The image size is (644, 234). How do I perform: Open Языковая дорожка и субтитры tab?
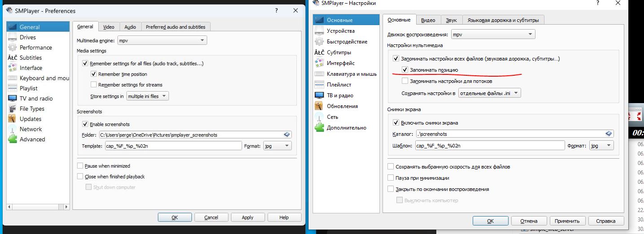tap(503, 20)
